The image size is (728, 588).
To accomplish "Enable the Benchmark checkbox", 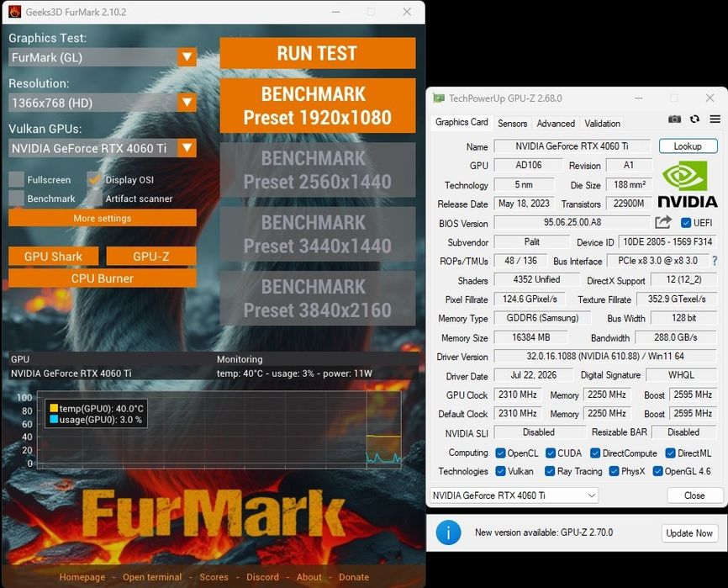I will click(17, 199).
